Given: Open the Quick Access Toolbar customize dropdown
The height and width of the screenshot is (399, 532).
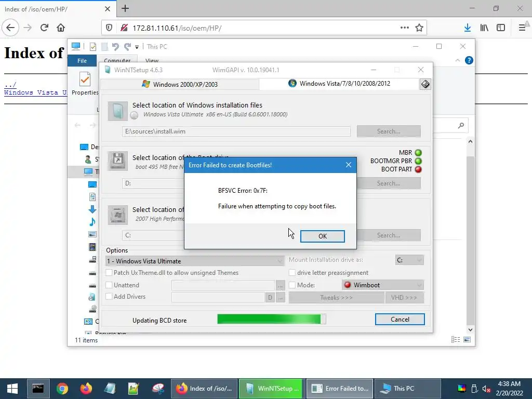Looking at the screenshot, I should tap(137, 47).
